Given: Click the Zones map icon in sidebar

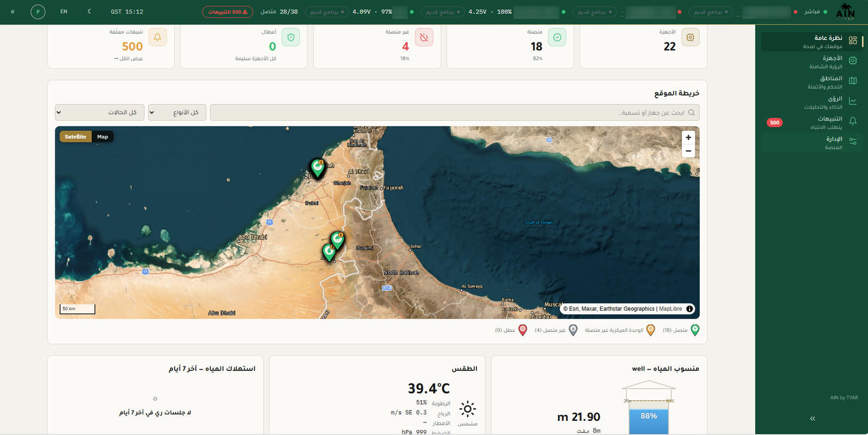Looking at the screenshot, I should (853, 81).
